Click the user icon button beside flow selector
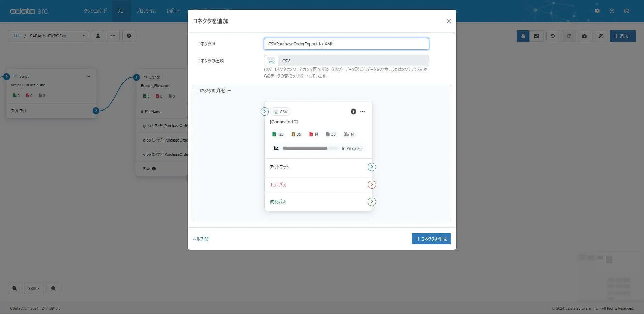 (x=98, y=36)
